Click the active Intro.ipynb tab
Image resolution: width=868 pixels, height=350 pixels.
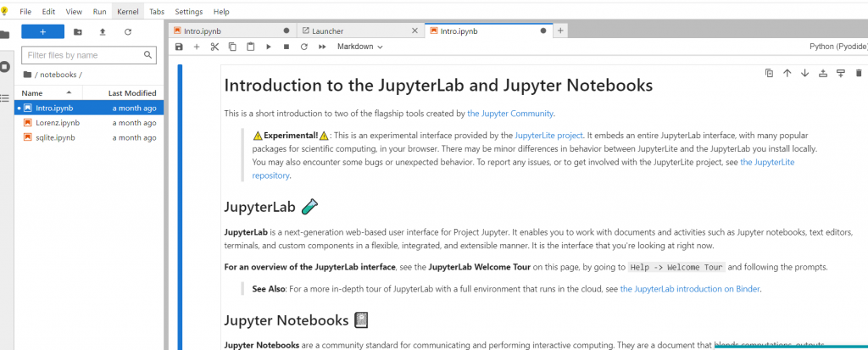[488, 31]
